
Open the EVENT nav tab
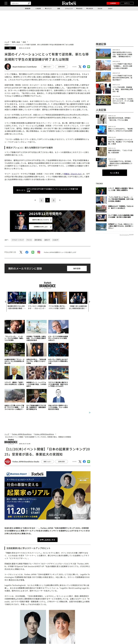click(x=110, y=8)
